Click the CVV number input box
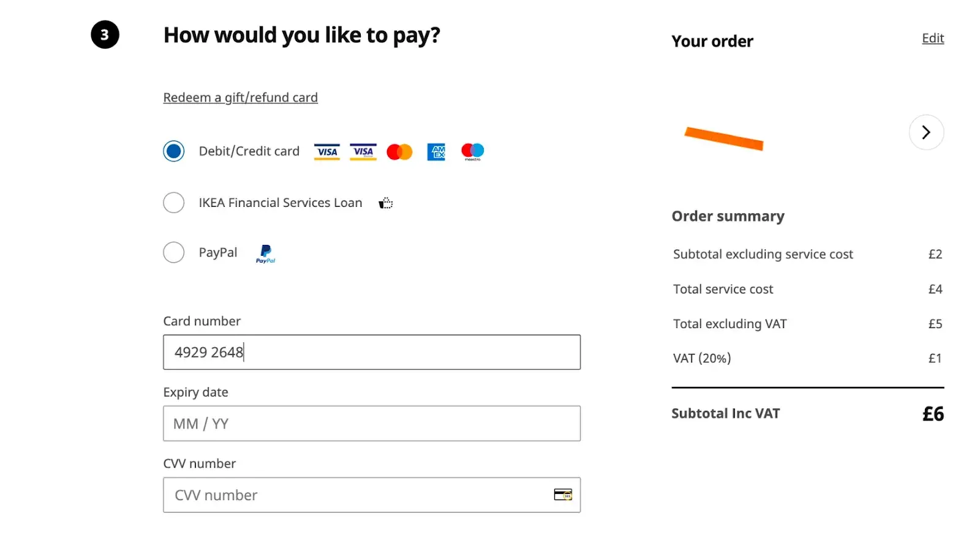The width and height of the screenshot is (980, 543). click(x=355, y=495)
